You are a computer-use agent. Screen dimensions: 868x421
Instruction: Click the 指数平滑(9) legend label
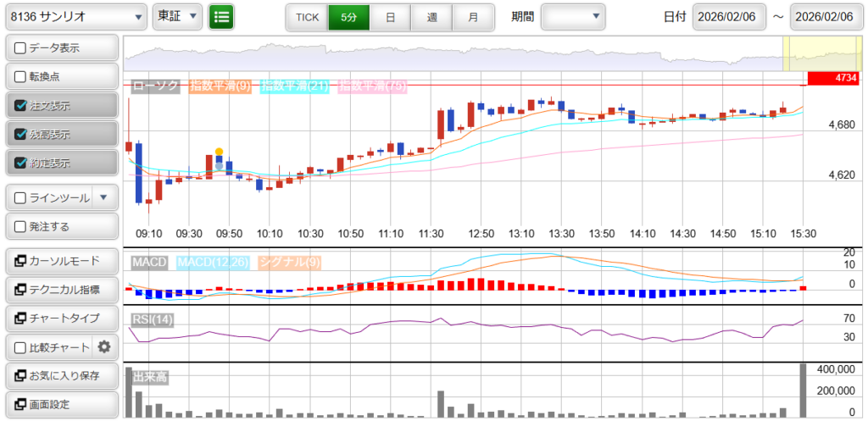click(x=220, y=86)
